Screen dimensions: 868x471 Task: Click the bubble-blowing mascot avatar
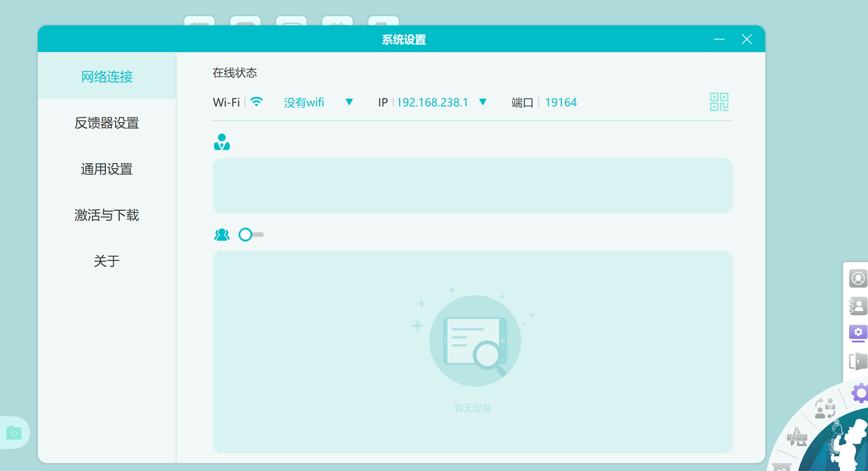(849, 445)
